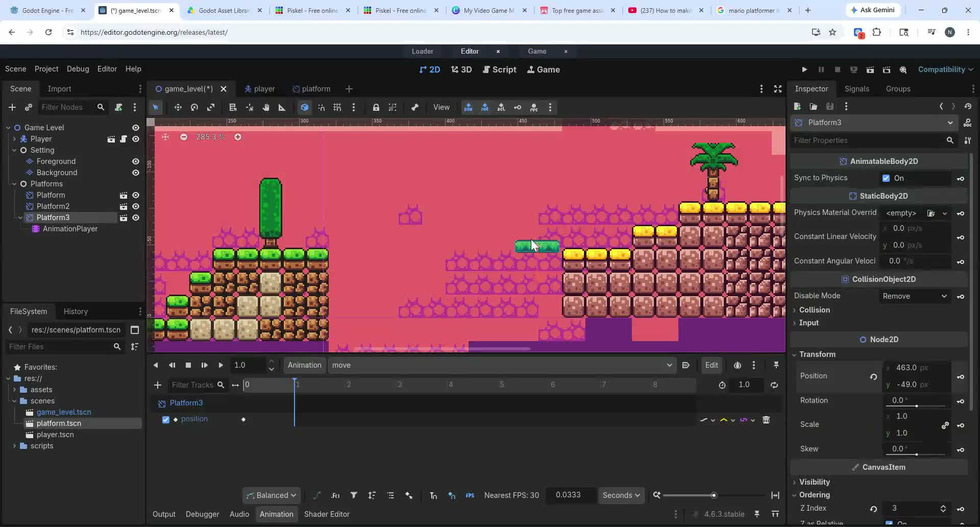
Task: Disable the position track checkbox
Action: pos(166,420)
